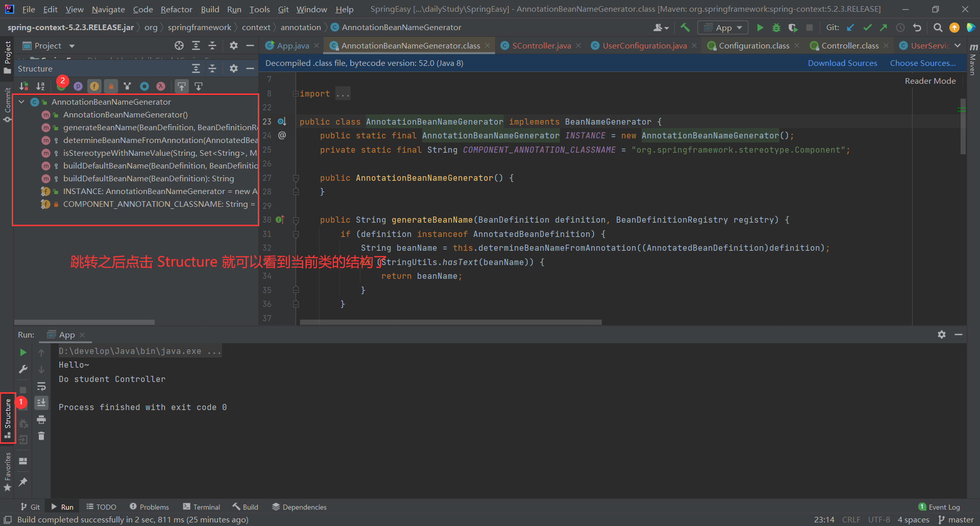Screen dimensions: 980x526
Task: Click Structure panel horizontal scrollbar
Action: tap(84, 322)
